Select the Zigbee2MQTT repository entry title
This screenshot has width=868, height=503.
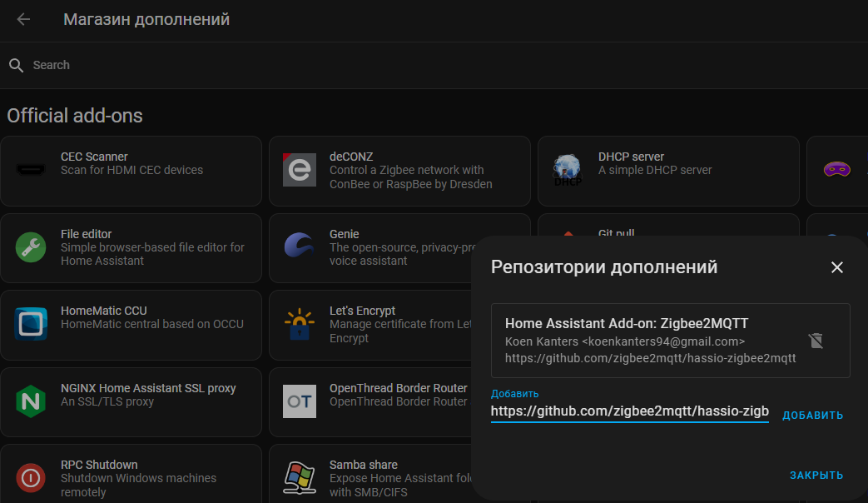[x=627, y=323]
